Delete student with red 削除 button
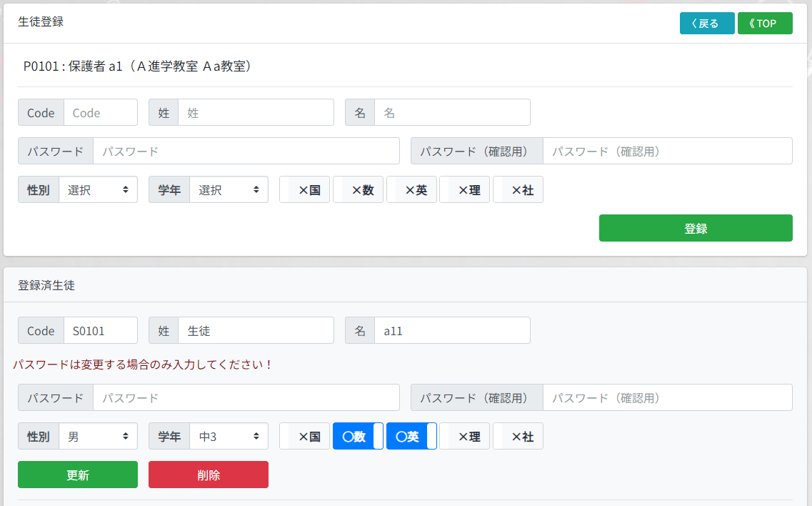This screenshot has height=506, width=812. click(208, 475)
